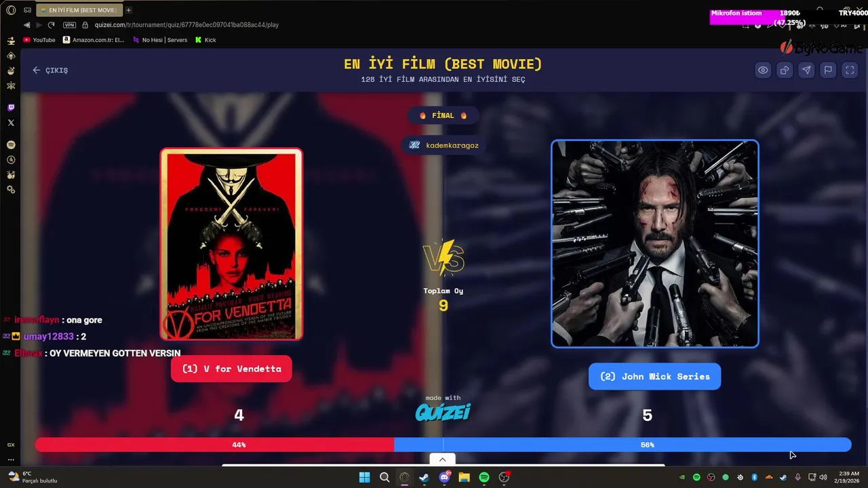Click the Opera GX taskbar icon
The image size is (868, 488).
404,477
